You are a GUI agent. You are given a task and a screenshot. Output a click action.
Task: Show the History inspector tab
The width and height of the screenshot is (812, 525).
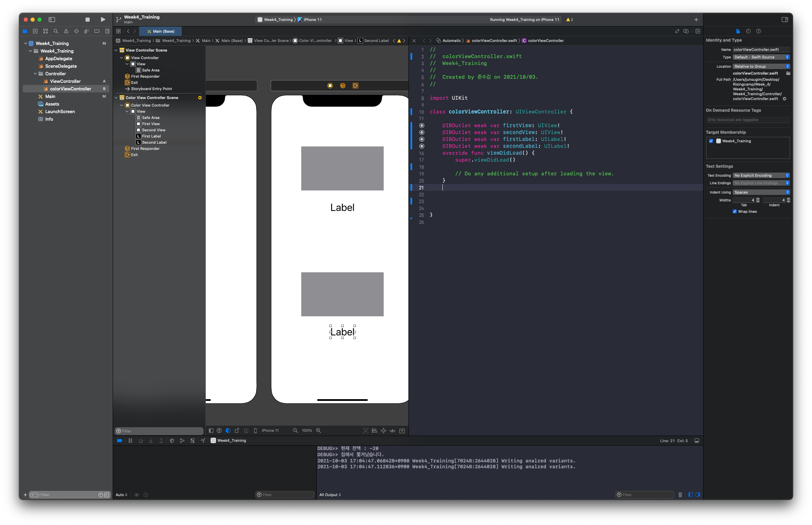click(x=748, y=31)
